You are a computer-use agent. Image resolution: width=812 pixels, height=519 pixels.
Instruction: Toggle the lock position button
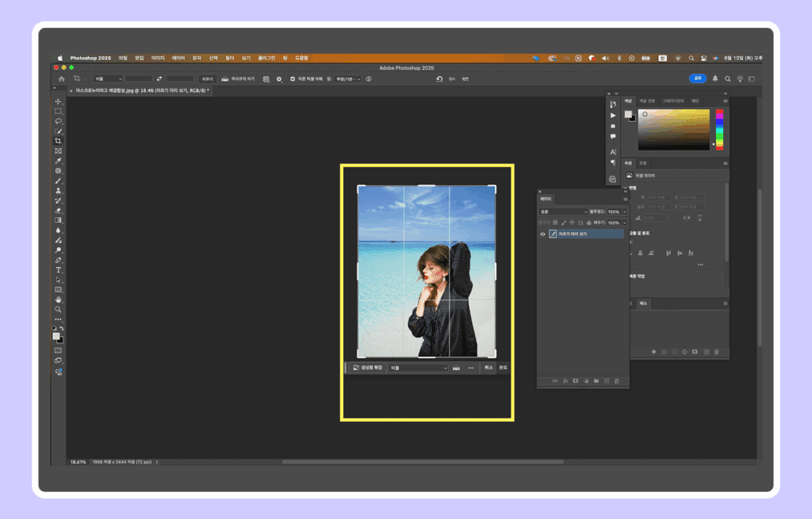point(572,223)
